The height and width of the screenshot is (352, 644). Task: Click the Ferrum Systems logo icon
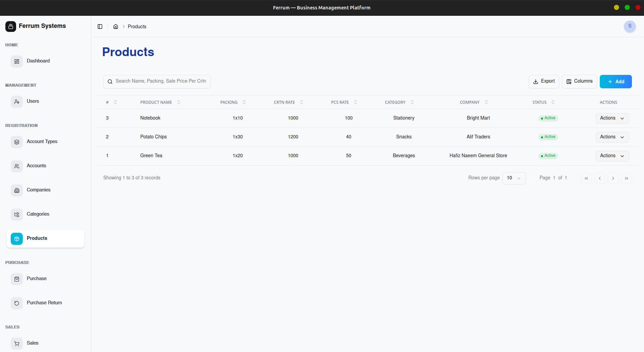(x=10, y=26)
